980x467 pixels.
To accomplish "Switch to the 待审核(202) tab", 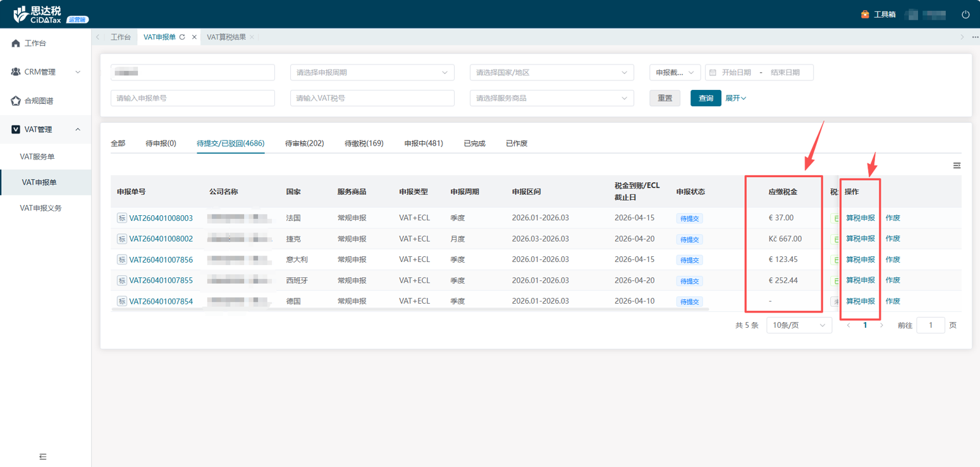I will click(x=304, y=144).
